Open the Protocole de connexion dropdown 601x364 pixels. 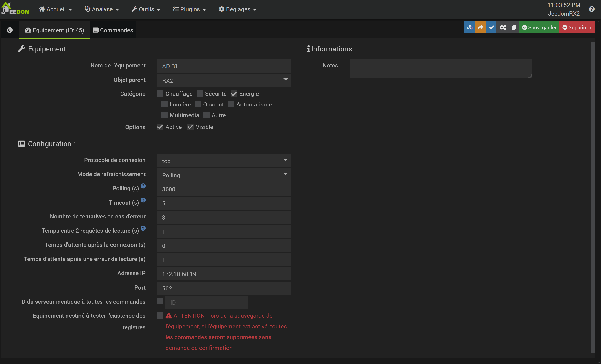pyautogui.click(x=224, y=161)
